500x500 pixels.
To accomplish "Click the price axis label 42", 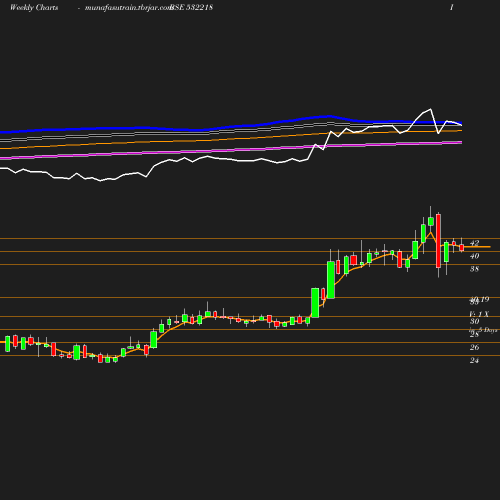I will tap(474, 243).
